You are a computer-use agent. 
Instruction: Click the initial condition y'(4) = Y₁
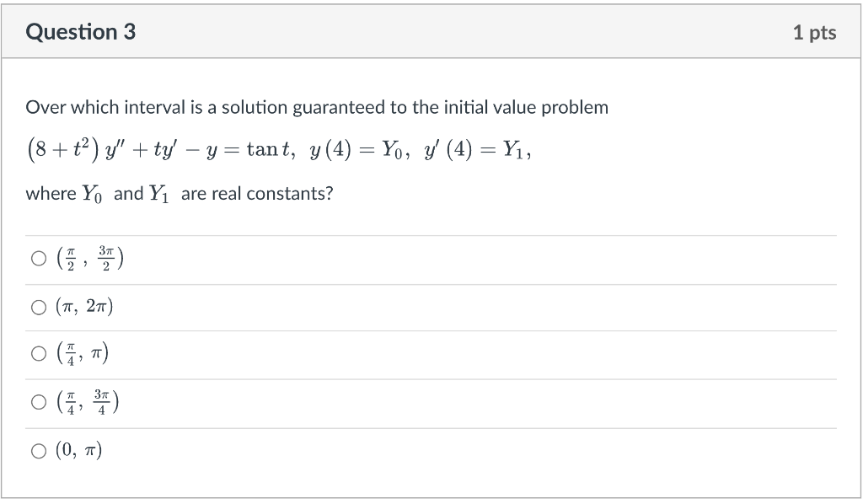click(477, 150)
